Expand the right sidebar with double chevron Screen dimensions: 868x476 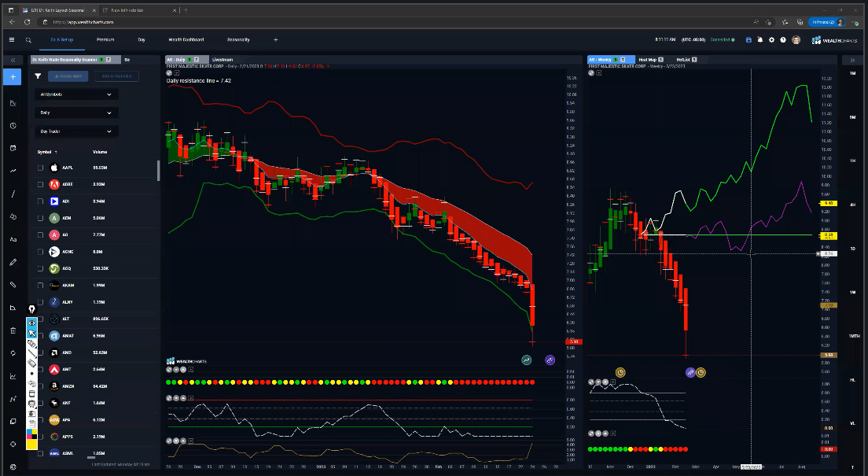(852, 60)
